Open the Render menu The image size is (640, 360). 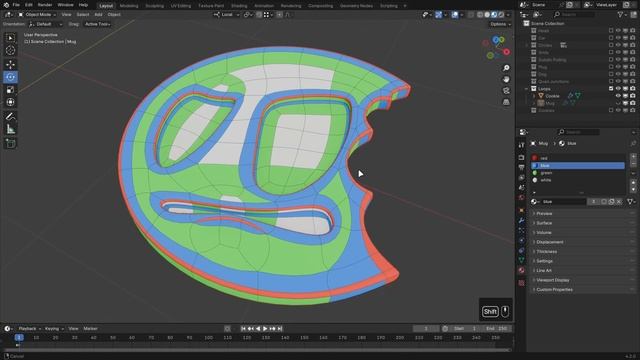click(x=45, y=5)
